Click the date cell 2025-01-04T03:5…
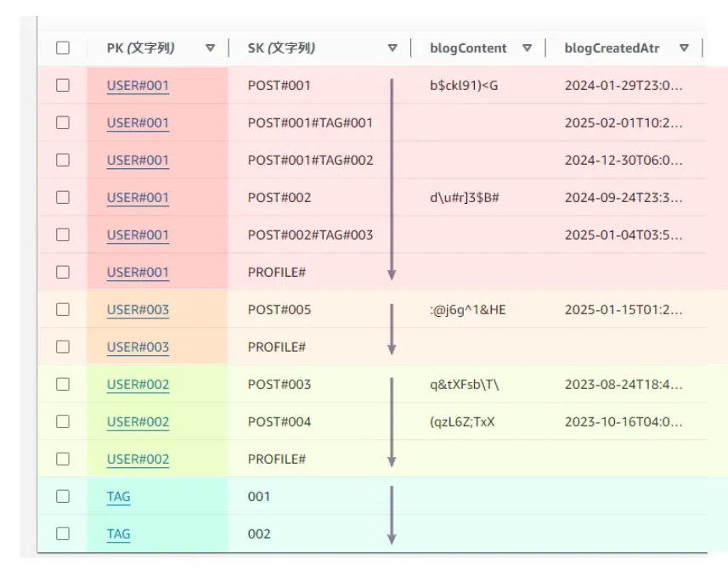 click(x=624, y=234)
